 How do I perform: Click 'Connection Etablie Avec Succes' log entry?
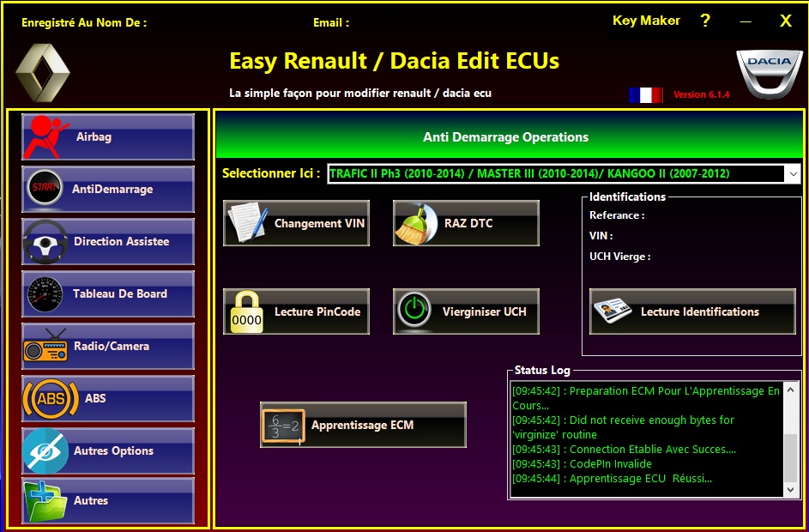(625, 450)
